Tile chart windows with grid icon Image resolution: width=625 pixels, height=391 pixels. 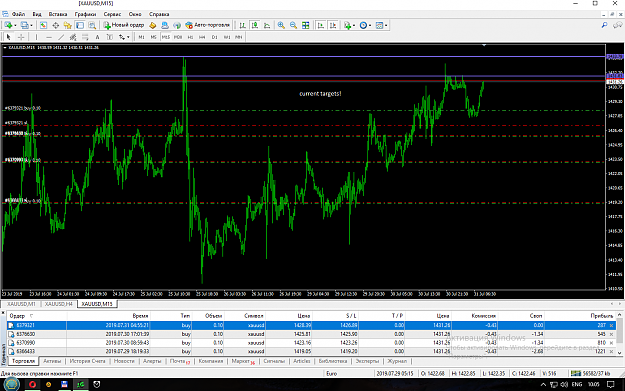[x=305, y=25]
